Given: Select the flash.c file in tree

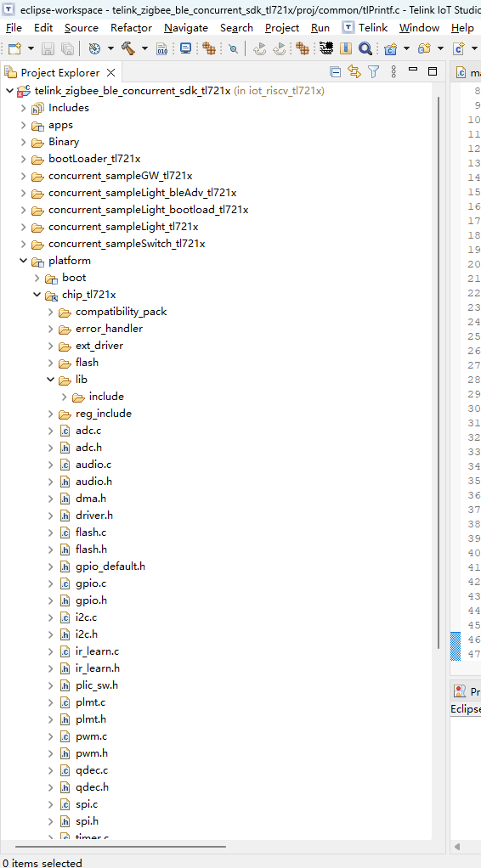Looking at the screenshot, I should pos(91,533).
